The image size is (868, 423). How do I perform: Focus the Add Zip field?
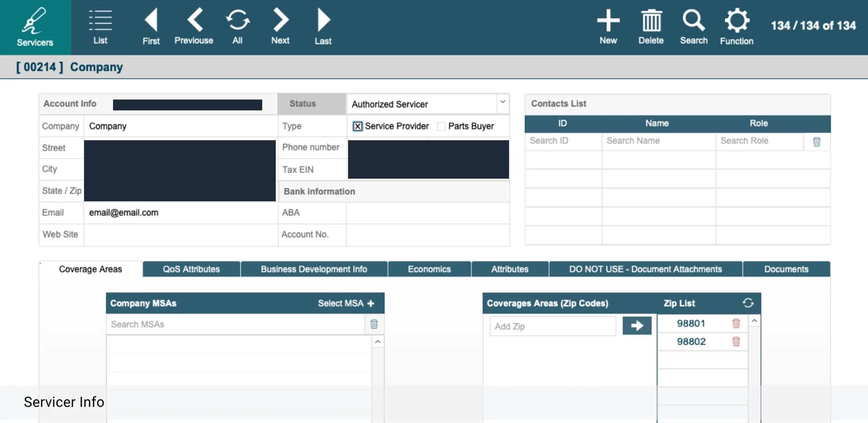pos(553,326)
